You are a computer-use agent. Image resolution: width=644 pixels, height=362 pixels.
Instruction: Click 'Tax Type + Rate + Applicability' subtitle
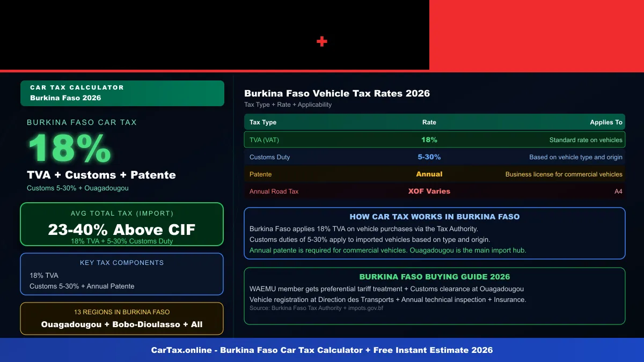(x=288, y=105)
